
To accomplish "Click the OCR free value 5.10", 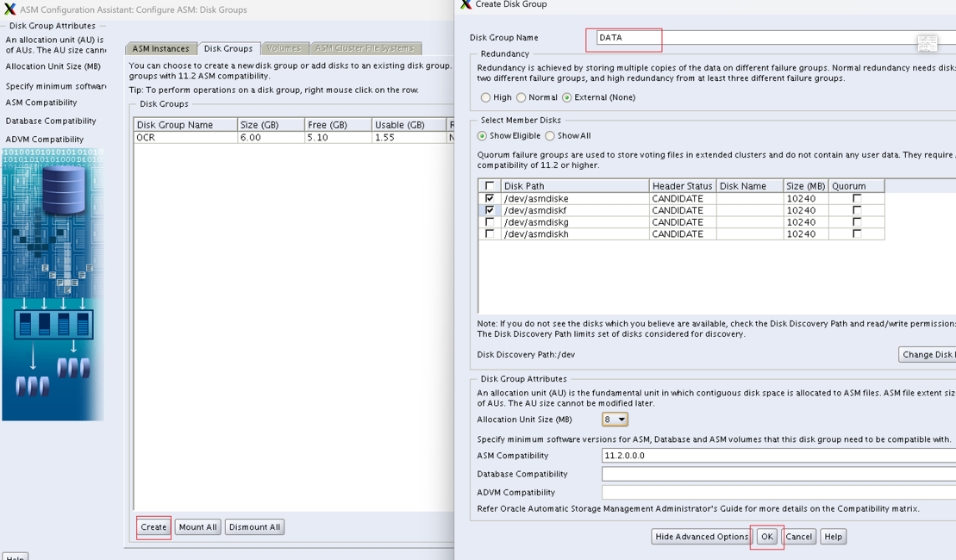I will pyautogui.click(x=338, y=138).
